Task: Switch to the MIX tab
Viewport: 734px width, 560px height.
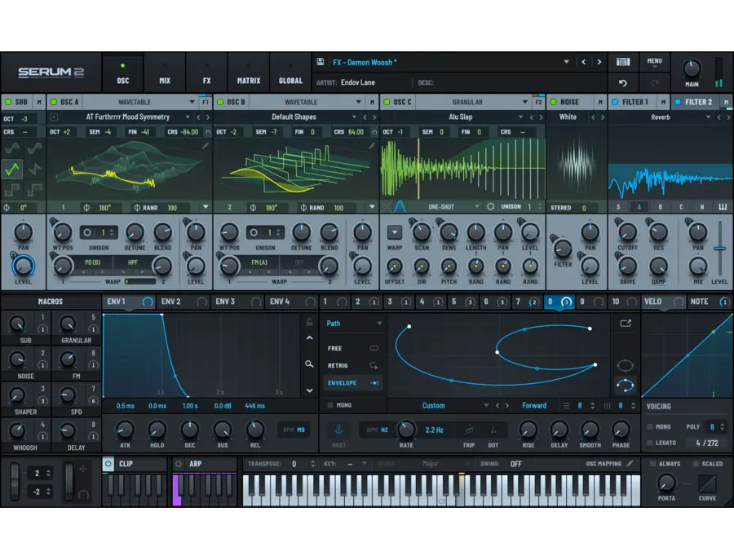Action: pyautogui.click(x=165, y=73)
